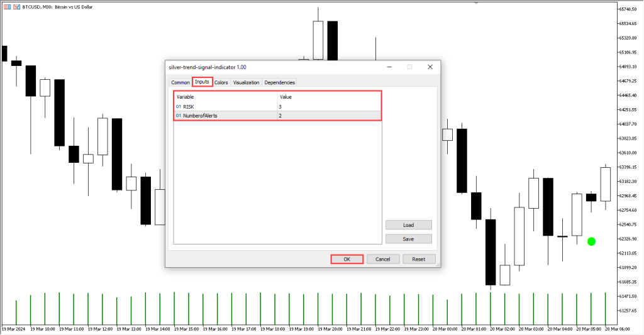Click the integer type icon beside NumberofAlerts
Image resolution: width=644 pixels, height=335 pixels.
[178, 116]
